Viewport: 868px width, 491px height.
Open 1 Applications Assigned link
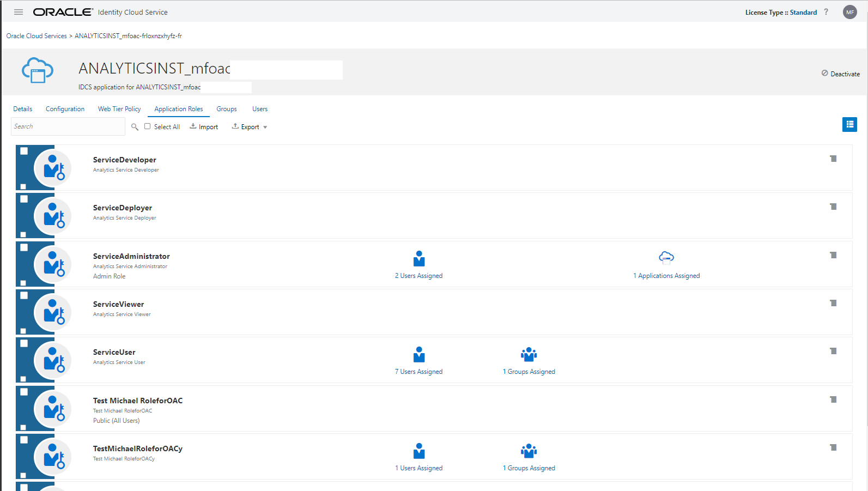pyautogui.click(x=666, y=276)
